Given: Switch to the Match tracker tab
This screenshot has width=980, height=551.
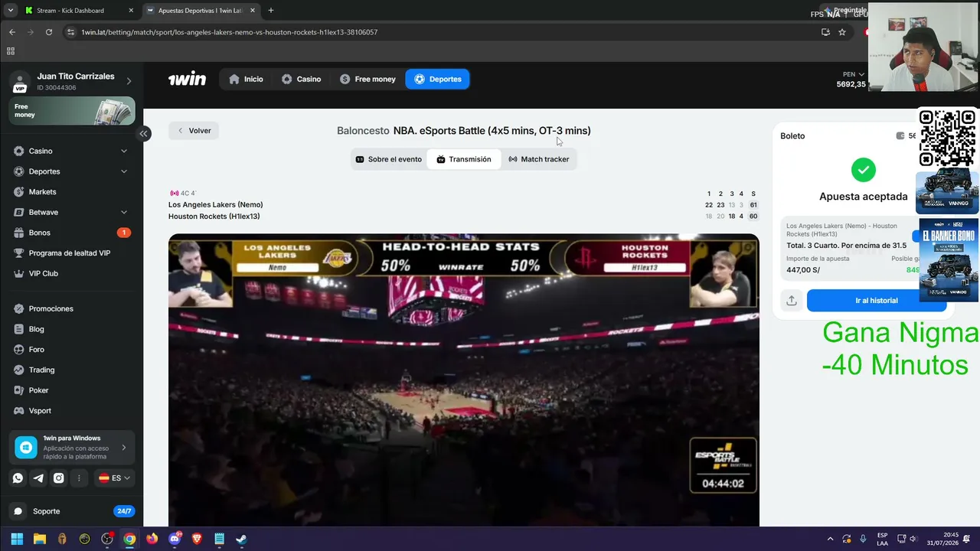Looking at the screenshot, I should coord(539,159).
